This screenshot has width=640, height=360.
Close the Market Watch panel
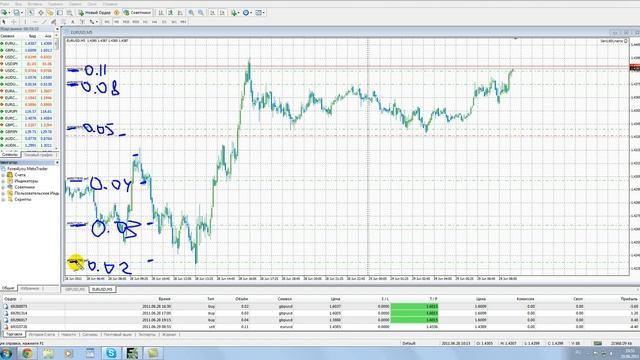pyautogui.click(x=57, y=29)
